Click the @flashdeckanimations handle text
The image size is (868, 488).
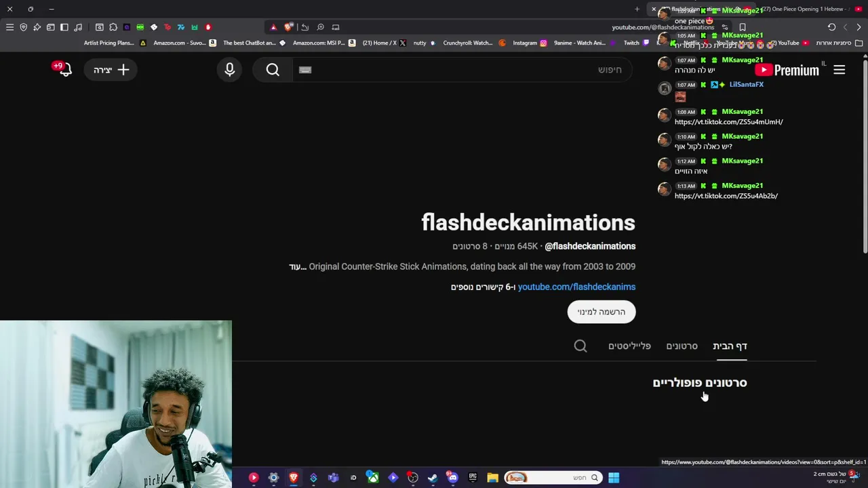[590, 246]
